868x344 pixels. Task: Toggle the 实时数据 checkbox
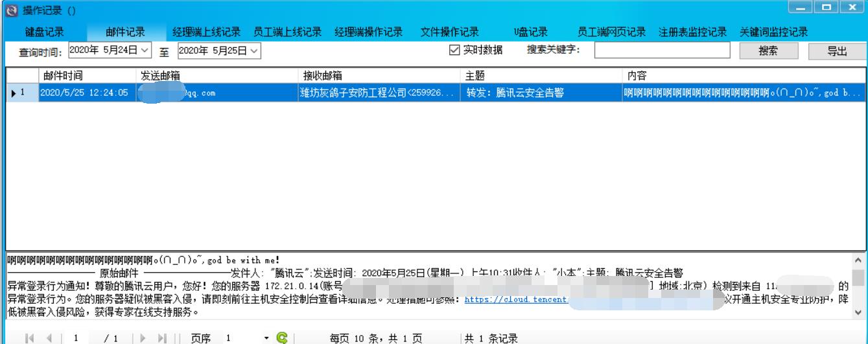pyautogui.click(x=454, y=51)
